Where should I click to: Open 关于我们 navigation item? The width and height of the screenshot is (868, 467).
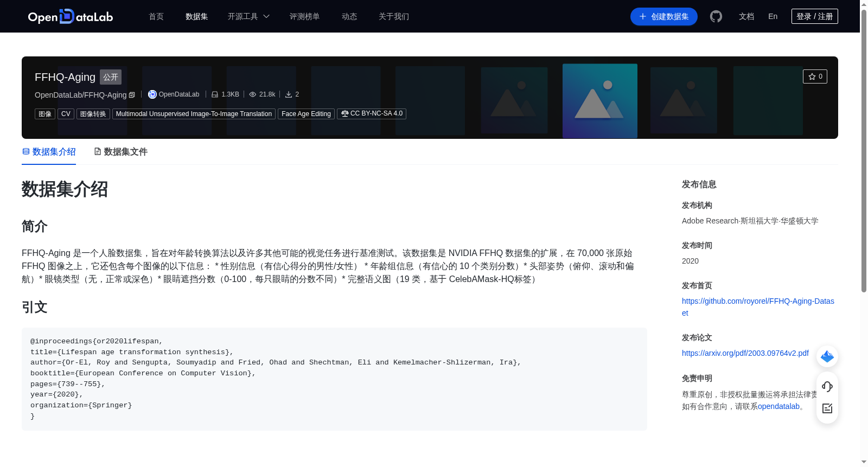pyautogui.click(x=394, y=16)
